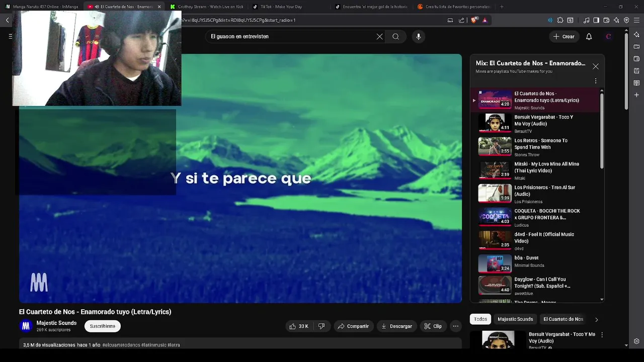Image resolution: width=644 pixels, height=362 pixels.
Task: Click the share page icon in address bar
Action: click(x=461, y=20)
